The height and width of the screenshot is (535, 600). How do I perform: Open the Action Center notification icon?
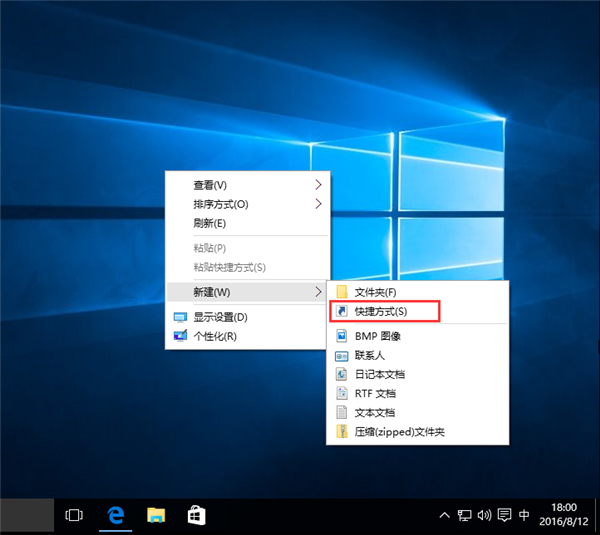click(x=504, y=515)
